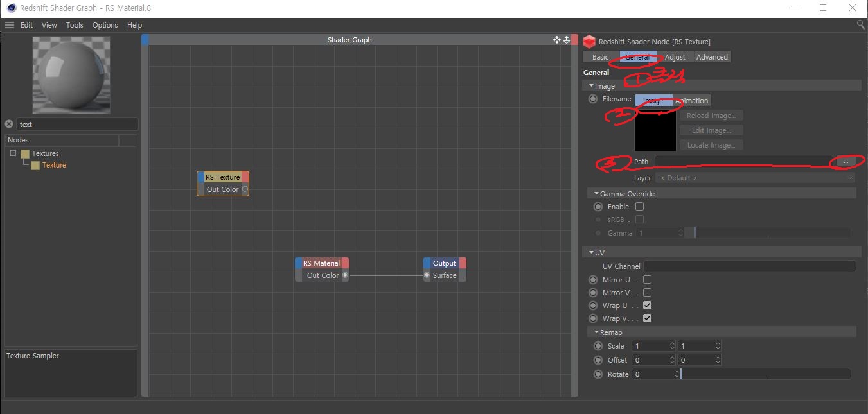Open the Edit menu

pyautogui.click(x=26, y=25)
